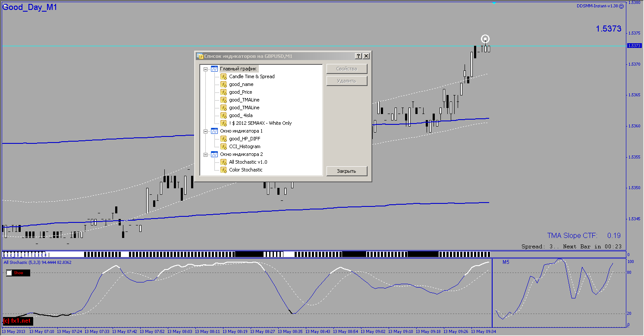
Task: Click the help question mark button in dialog
Action: (358, 56)
